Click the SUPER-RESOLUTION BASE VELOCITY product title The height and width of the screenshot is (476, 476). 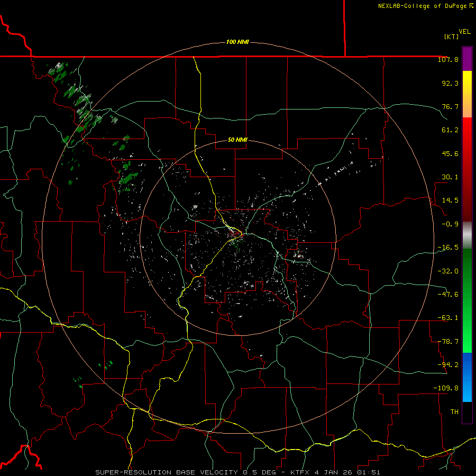(167, 472)
